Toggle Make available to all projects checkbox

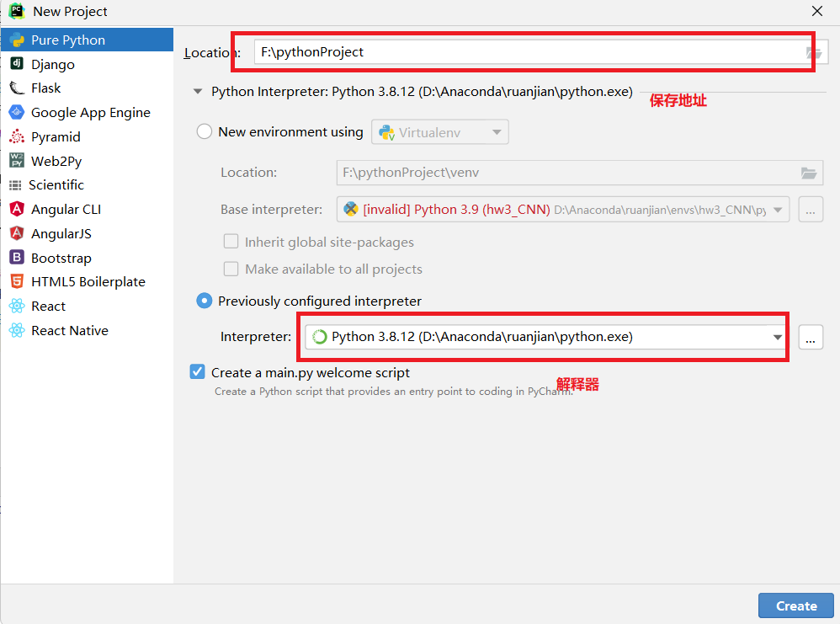[x=231, y=269]
